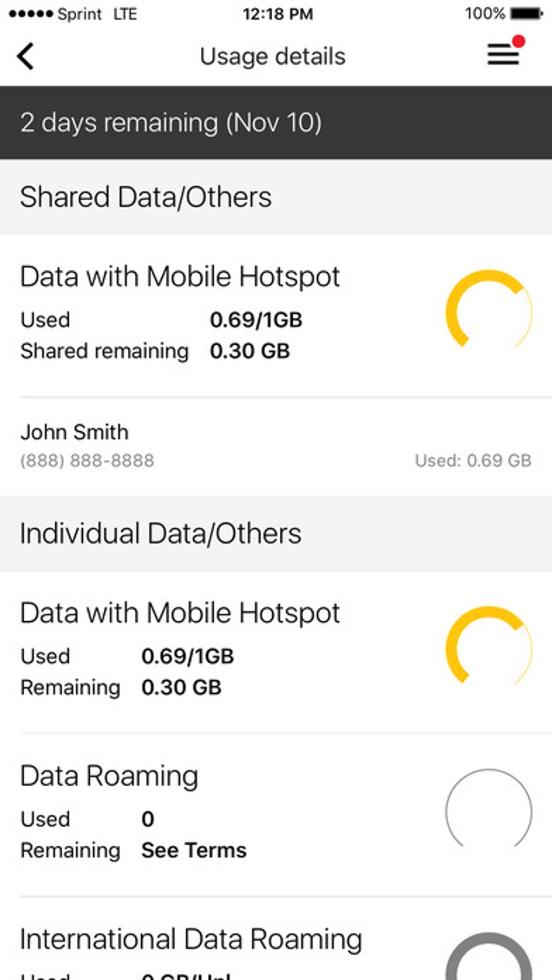Tap the Used: 0.69 GB label
The height and width of the screenshot is (980, 552).
point(473,461)
